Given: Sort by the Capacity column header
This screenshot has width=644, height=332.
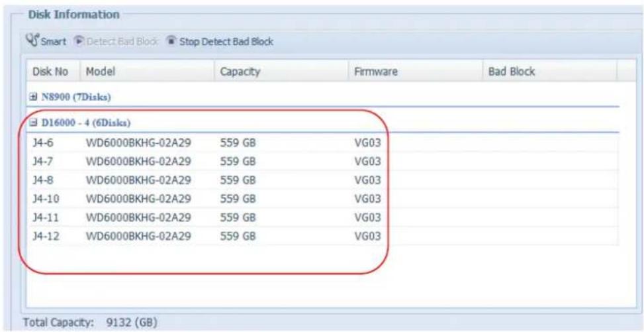Looking at the screenshot, I should 239,70.
